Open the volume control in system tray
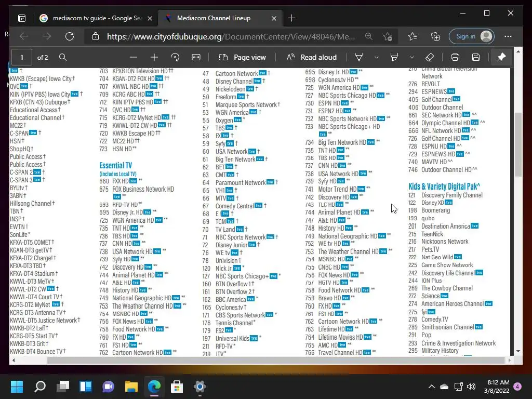 click(x=471, y=387)
